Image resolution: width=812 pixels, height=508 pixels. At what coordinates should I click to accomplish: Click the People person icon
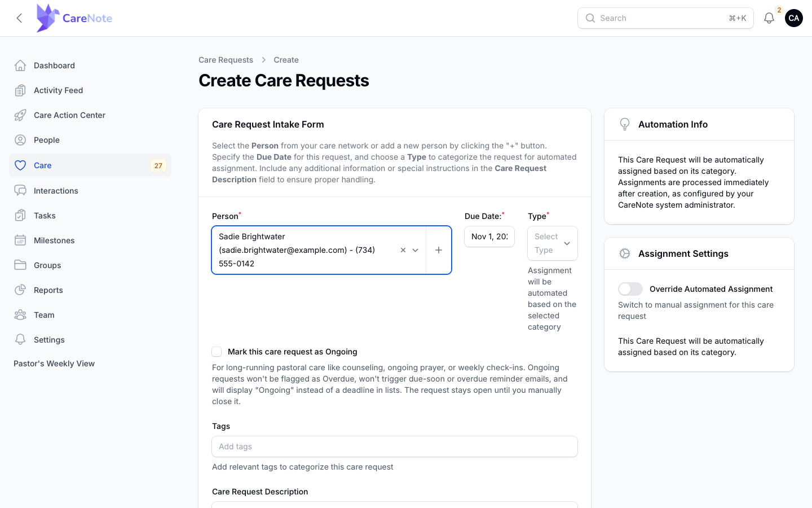(x=20, y=140)
